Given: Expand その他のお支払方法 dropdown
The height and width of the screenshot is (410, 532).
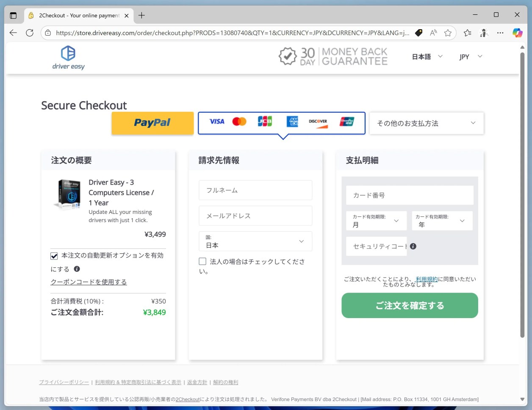Looking at the screenshot, I should pos(427,123).
